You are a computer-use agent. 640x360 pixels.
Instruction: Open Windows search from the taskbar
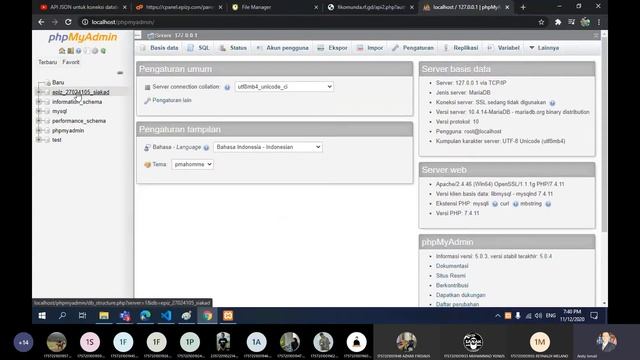(62, 316)
